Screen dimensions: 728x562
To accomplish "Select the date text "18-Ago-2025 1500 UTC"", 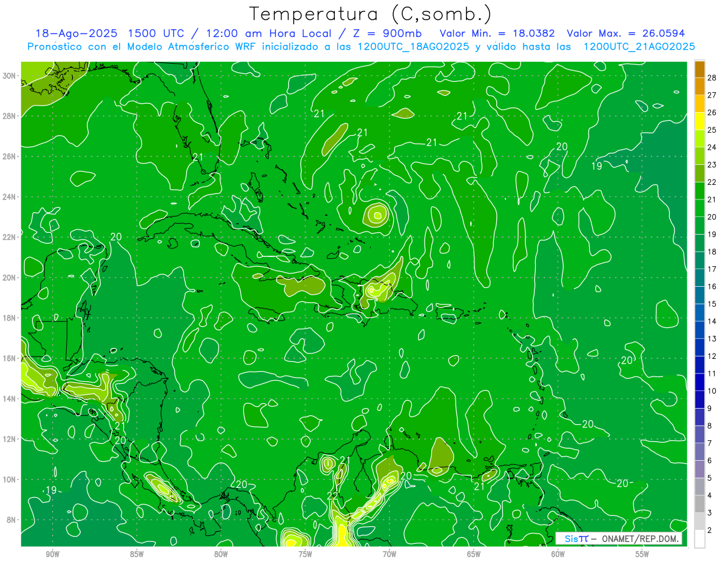I will coord(109,33).
